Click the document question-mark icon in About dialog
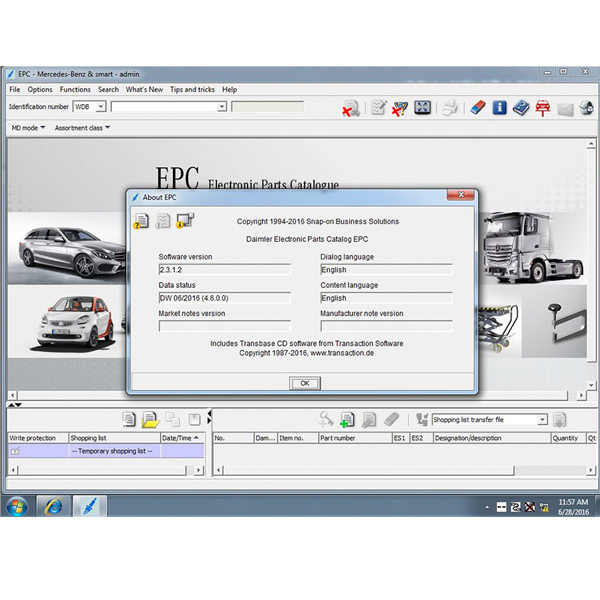This screenshot has height=600, width=600. pos(141,221)
